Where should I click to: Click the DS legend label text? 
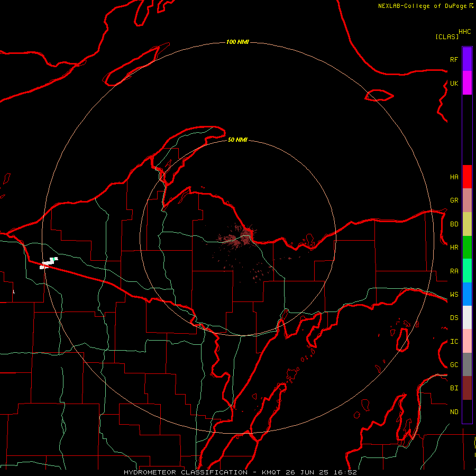[x=454, y=318]
